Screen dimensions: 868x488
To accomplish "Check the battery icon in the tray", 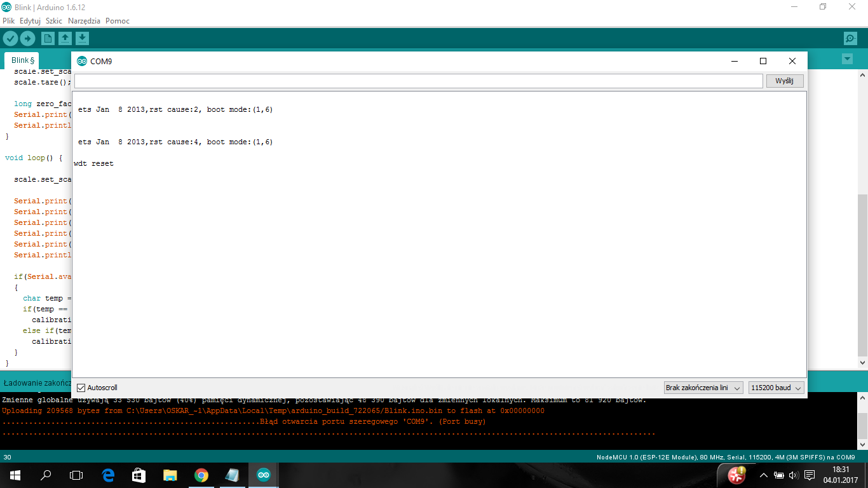I will pyautogui.click(x=779, y=475).
